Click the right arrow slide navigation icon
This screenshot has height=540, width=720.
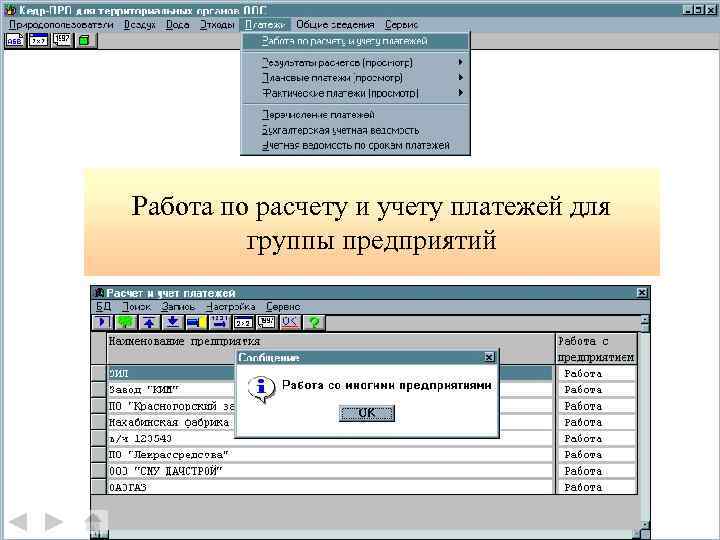pyautogui.click(x=53, y=522)
